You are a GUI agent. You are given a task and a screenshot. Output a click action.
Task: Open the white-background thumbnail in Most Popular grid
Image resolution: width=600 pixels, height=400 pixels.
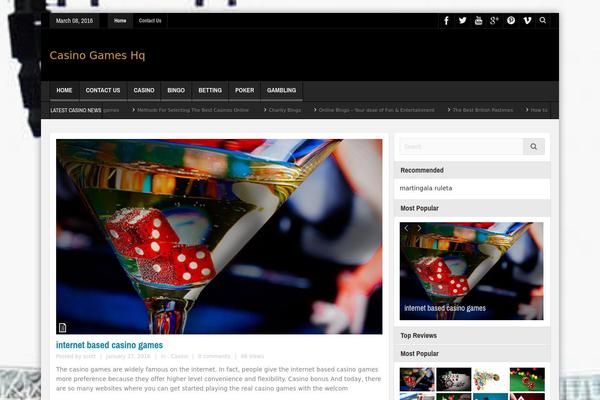click(490, 379)
